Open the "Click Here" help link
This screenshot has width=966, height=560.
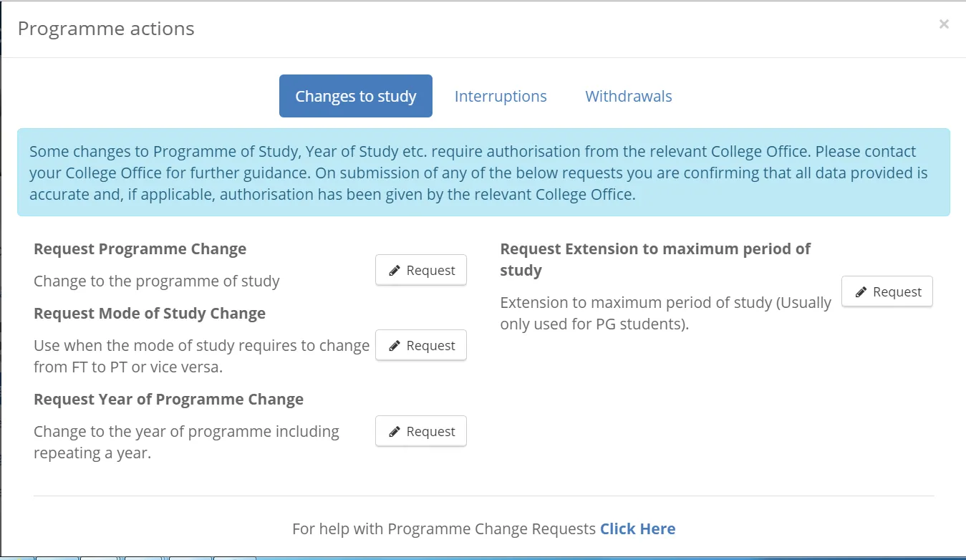(637, 528)
